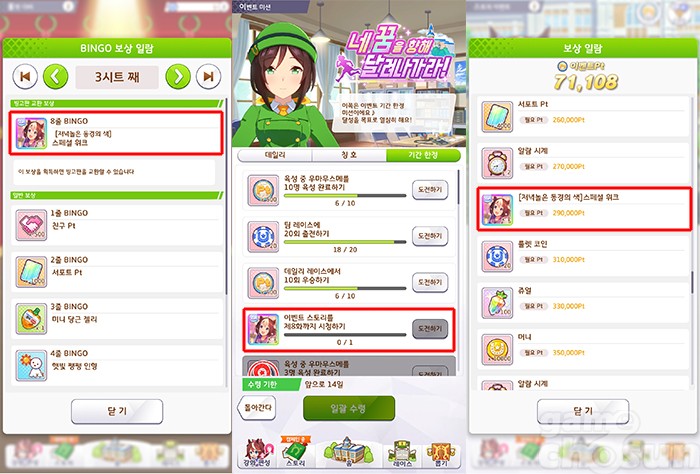Switch to the 칭호 tab
The width and height of the screenshot is (700, 474).
click(x=349, y=155)
